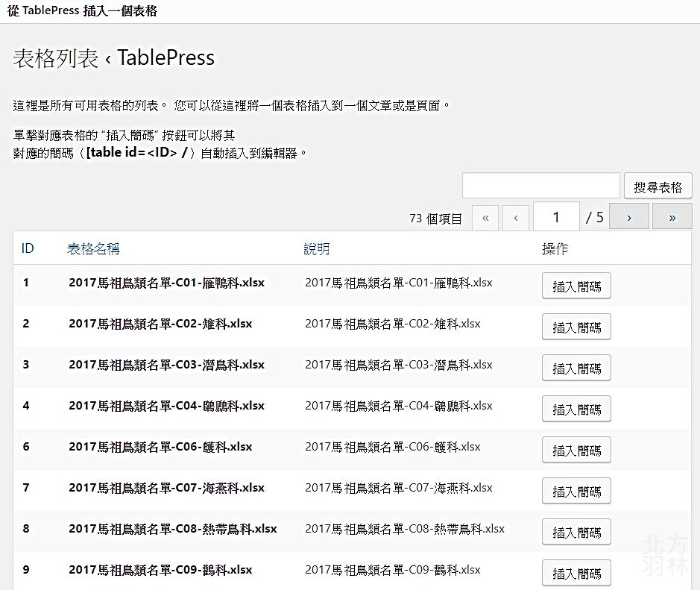Click the ID cell of the C03-潛鳥科 row

pyautogui.click(x=26, y=365)
